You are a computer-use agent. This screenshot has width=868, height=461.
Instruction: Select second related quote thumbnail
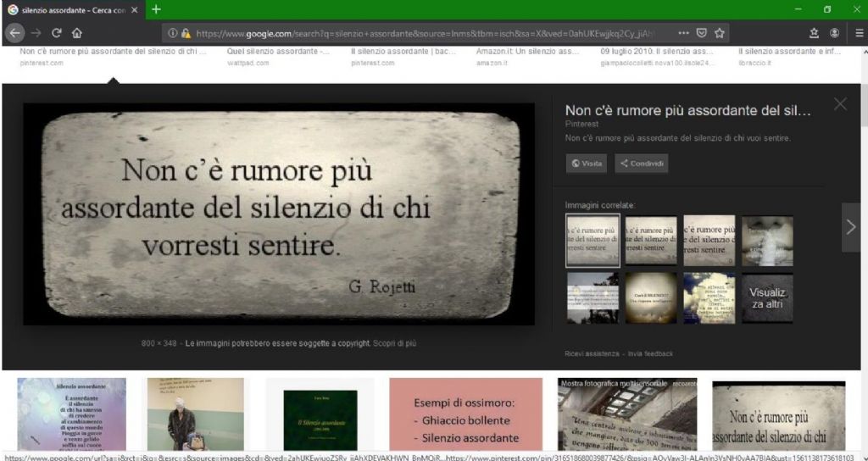(651, 240)
